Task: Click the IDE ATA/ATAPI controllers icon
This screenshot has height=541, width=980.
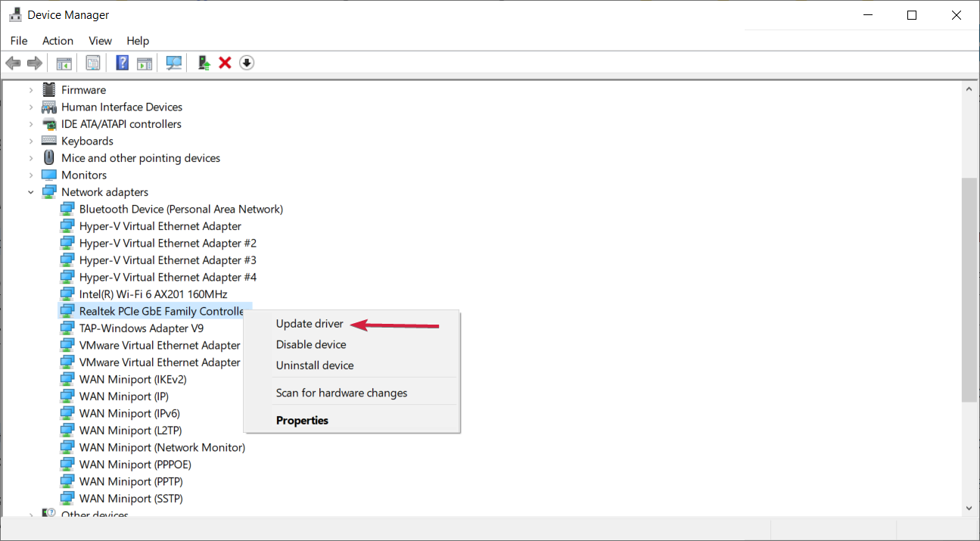Action: tap(49, 124)
